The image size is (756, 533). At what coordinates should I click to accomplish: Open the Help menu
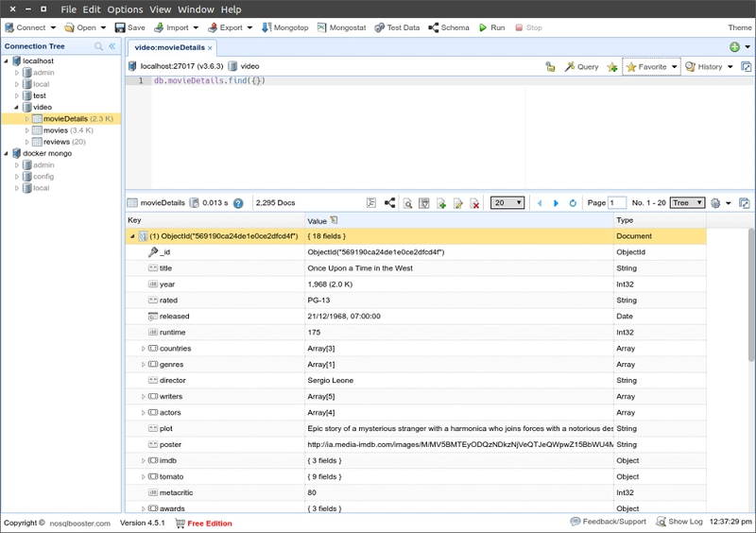pyautogui.click(x=231, y=9)
